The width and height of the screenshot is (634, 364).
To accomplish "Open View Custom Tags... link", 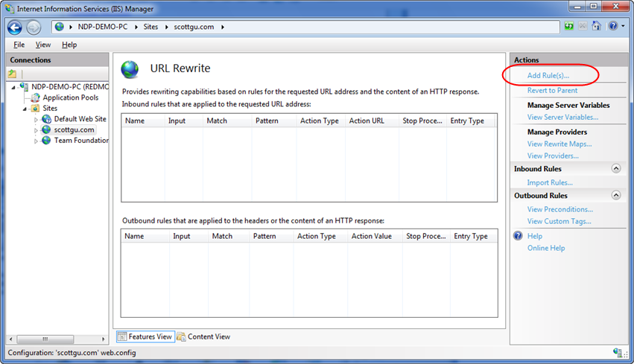I will coord(559,221).
